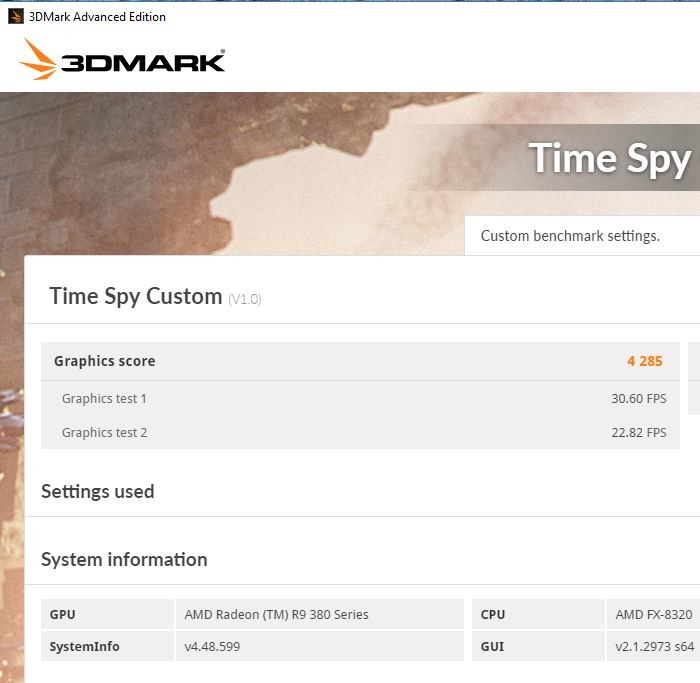
Task: Click the 3DMark logo
Action: [122, 59]
